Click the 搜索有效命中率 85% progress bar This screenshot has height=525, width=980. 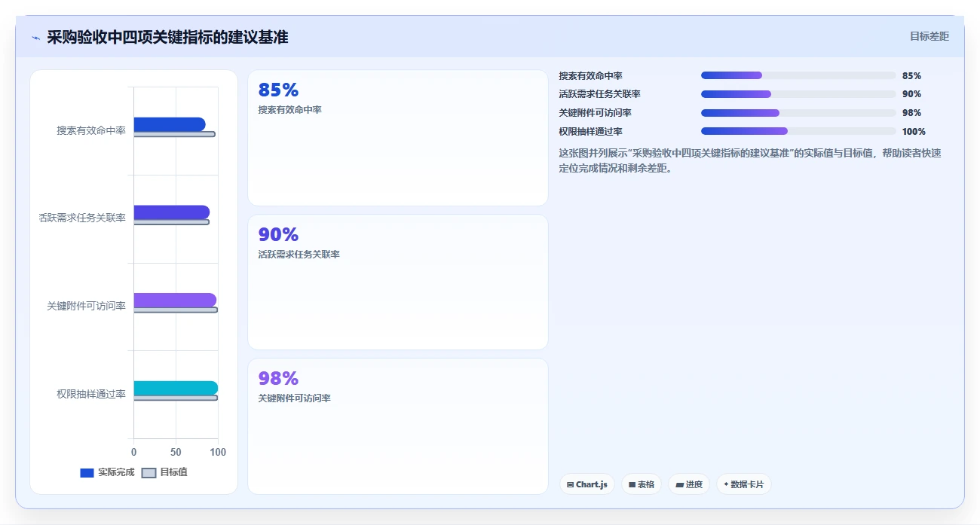[x=798, y=75]
